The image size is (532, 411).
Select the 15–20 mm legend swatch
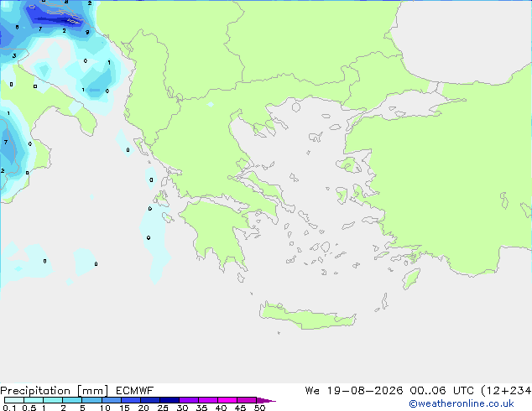pyautogui.click(x=131, y=400)
